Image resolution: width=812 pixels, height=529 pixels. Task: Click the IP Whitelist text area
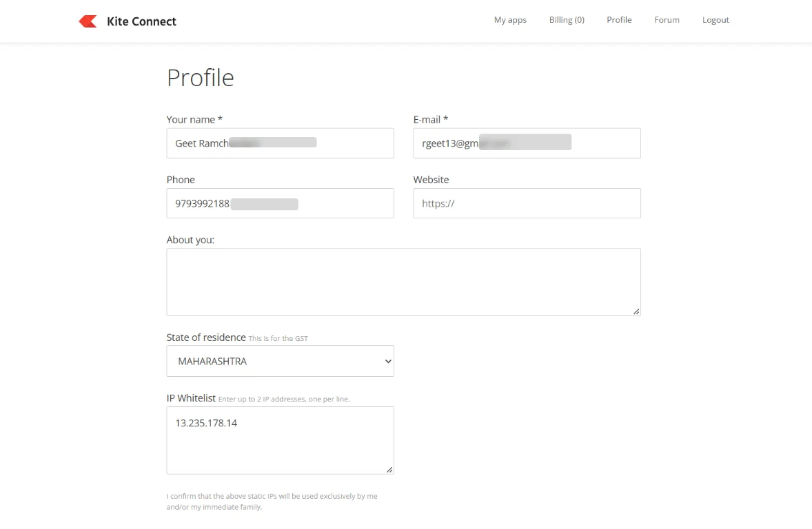(x=280, y=440)
